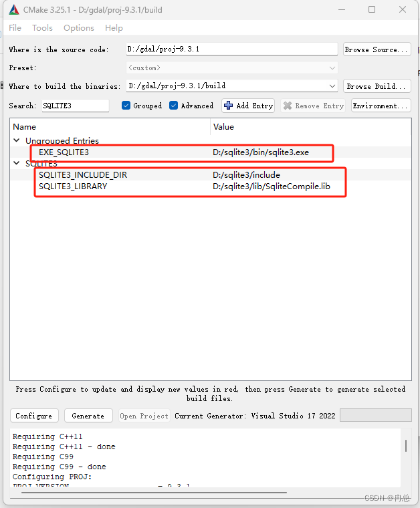Click Browse Build button
The width and height of the screenshot is (420, 508).
(x=377, y=86)
